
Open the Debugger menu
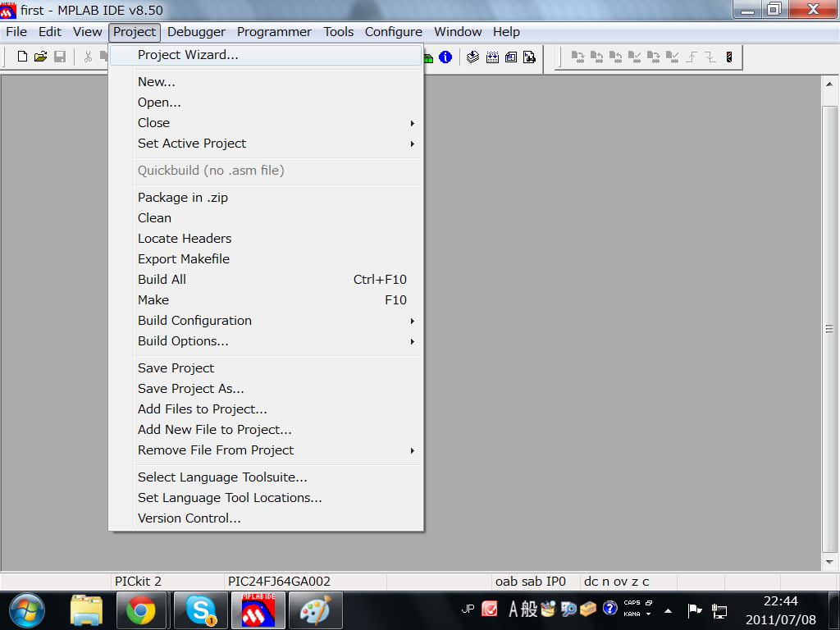tap(196, 32)
